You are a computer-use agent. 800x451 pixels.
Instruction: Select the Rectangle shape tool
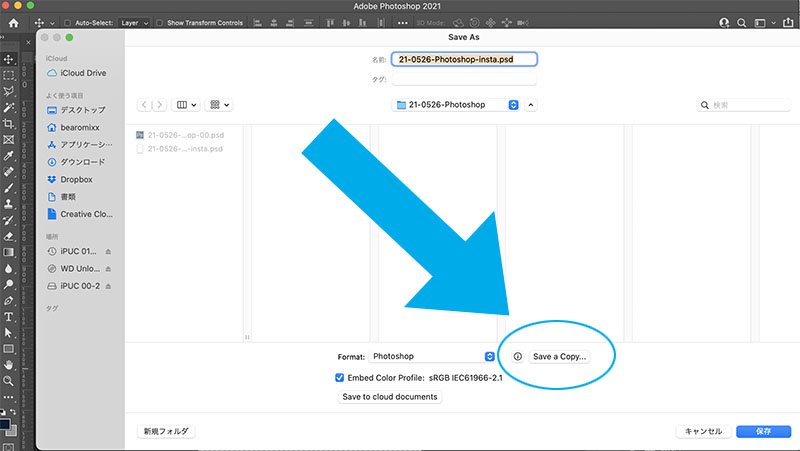pyautogui.click(x=9, y=349)
